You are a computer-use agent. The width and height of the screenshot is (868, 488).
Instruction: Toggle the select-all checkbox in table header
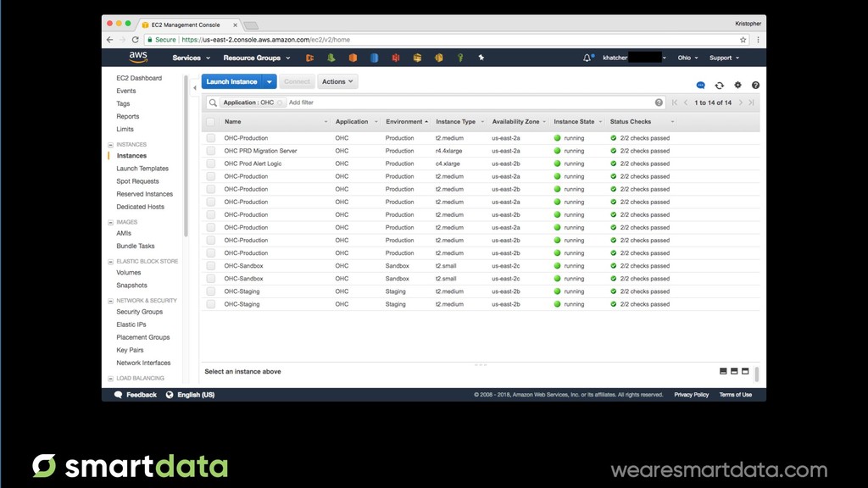coord(210,122)
